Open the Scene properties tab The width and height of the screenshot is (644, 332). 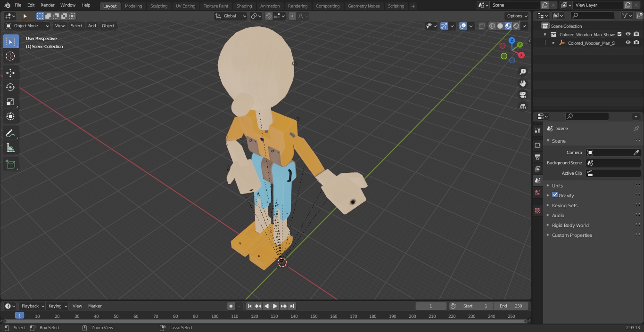point(537,180)
